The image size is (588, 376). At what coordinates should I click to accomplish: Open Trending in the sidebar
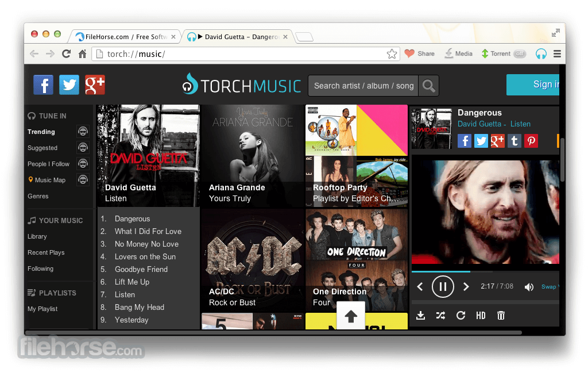tap(41, 132)
